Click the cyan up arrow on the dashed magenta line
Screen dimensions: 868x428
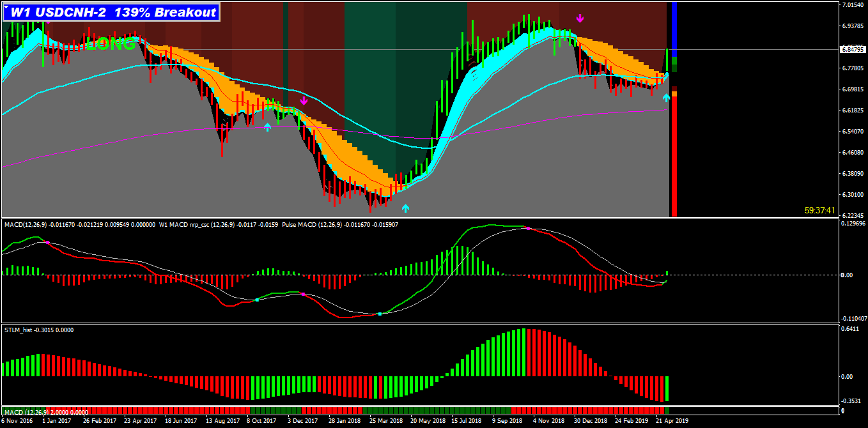coord(267,126)
